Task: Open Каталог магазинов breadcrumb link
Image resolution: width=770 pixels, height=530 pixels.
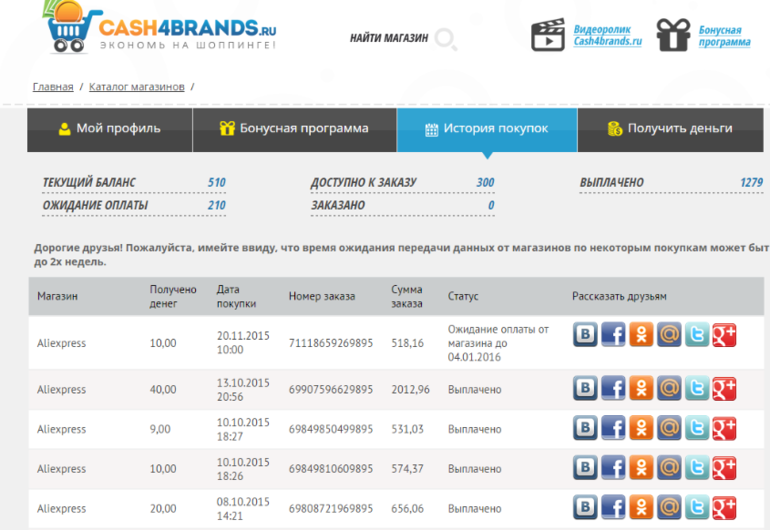Action: [136, 87]
